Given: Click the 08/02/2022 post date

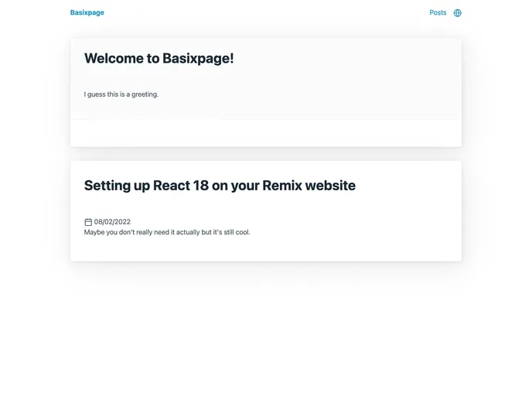Looking at the screenshot, I should (112, 222).
